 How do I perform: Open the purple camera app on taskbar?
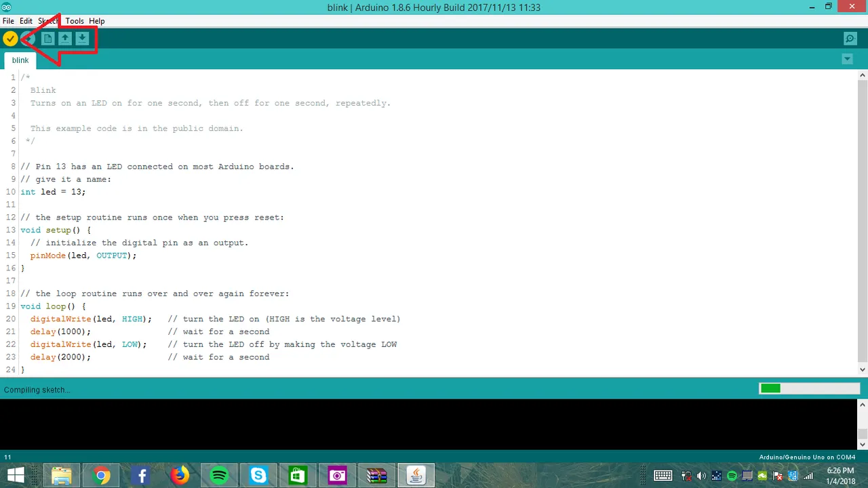[338, 476]
